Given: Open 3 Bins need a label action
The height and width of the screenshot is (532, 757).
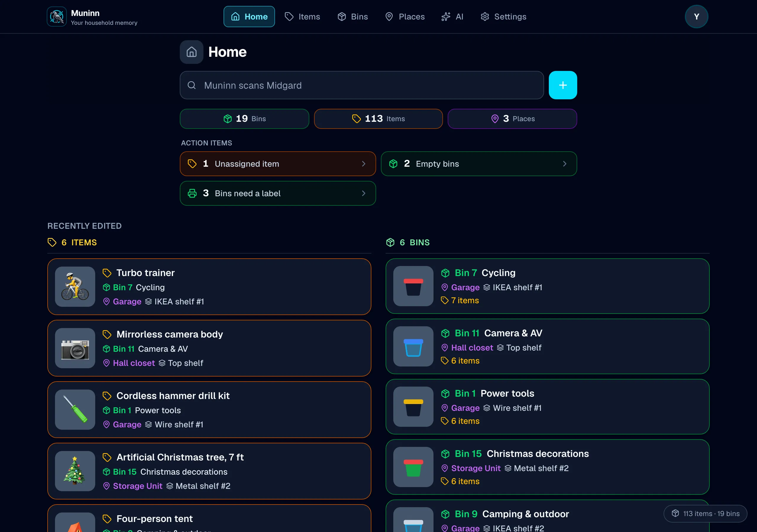Looking at the screenshot, I should (x=278, y=194).
